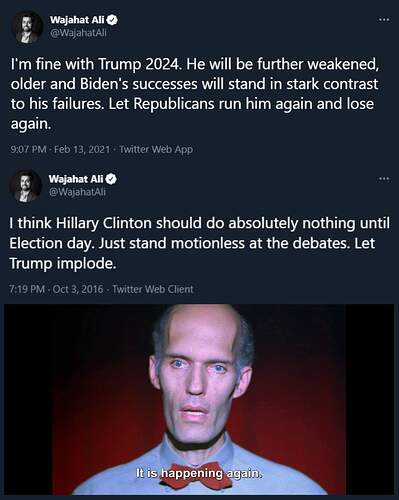Click the verified badge on the second tweet
This screenshot has height=500, width=399.
(x=111, y=179)
